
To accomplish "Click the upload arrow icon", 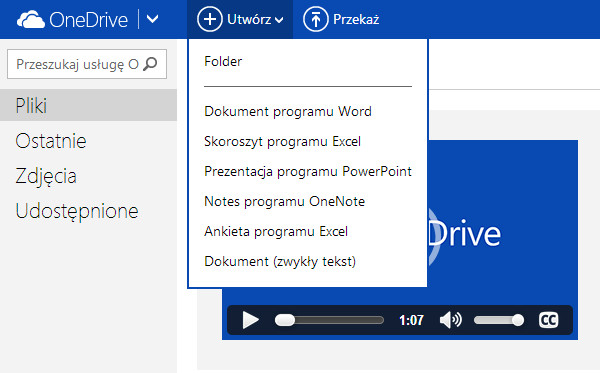I will (x=315, y=19).
